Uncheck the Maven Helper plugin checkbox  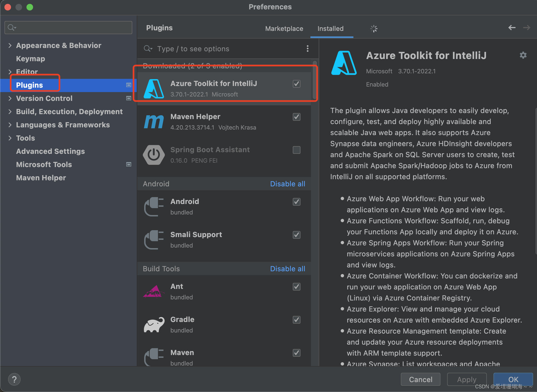click(x=296, y=117)
